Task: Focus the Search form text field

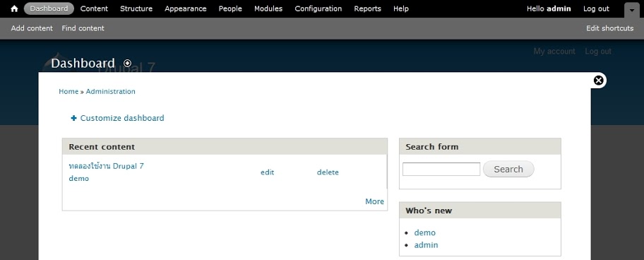Action: [x=441, y=170]
